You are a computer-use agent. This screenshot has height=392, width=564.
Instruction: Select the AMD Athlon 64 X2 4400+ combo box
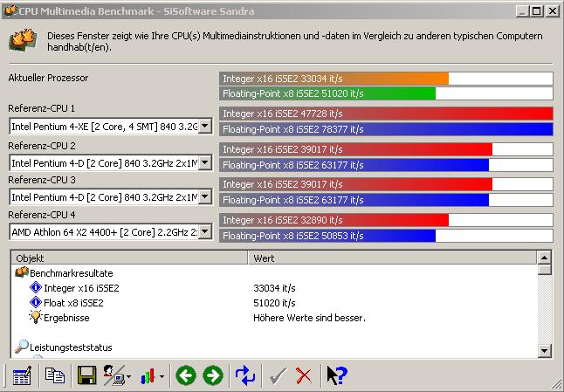click(x=111, y=231)
